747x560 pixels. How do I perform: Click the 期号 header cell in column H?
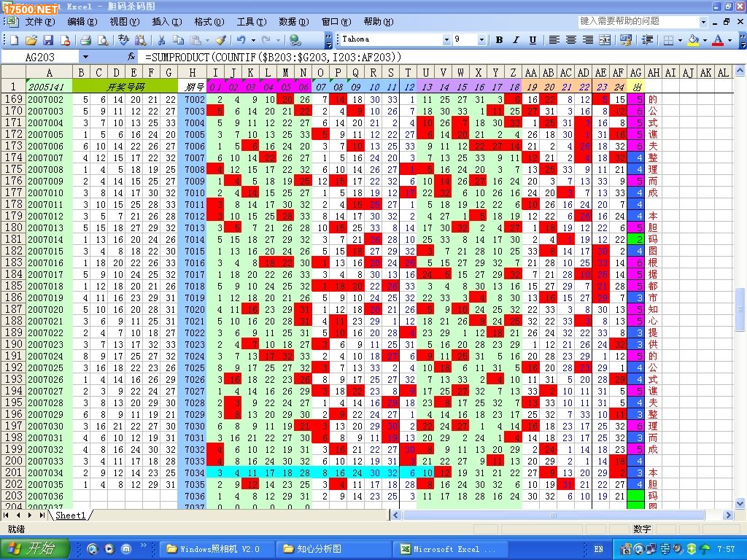[x=192, y=87]
